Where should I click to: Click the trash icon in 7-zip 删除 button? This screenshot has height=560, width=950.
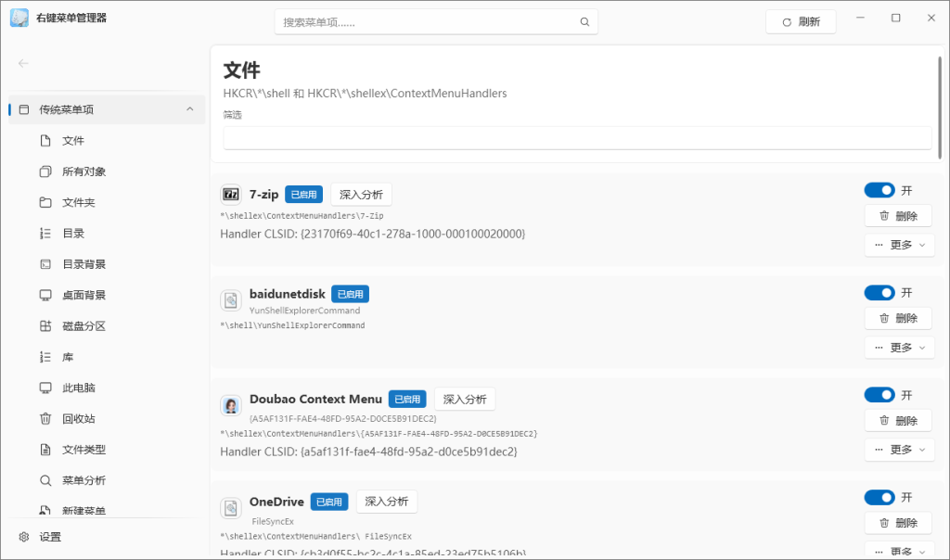(x=884, y=215)
